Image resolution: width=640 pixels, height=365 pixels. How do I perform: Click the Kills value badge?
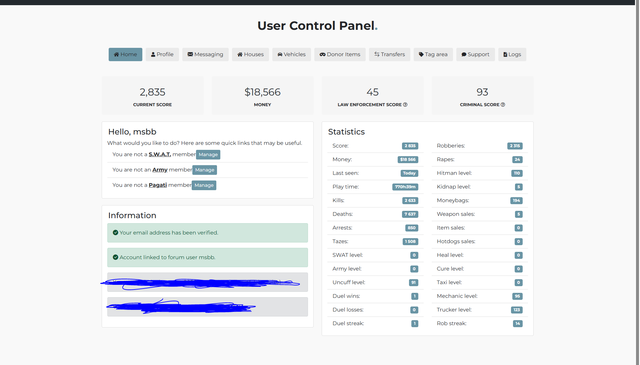coord(410,200)
